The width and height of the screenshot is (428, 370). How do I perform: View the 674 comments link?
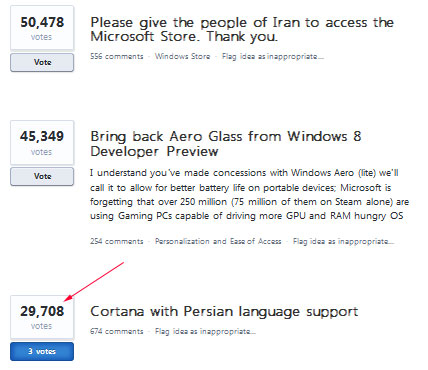117,331
